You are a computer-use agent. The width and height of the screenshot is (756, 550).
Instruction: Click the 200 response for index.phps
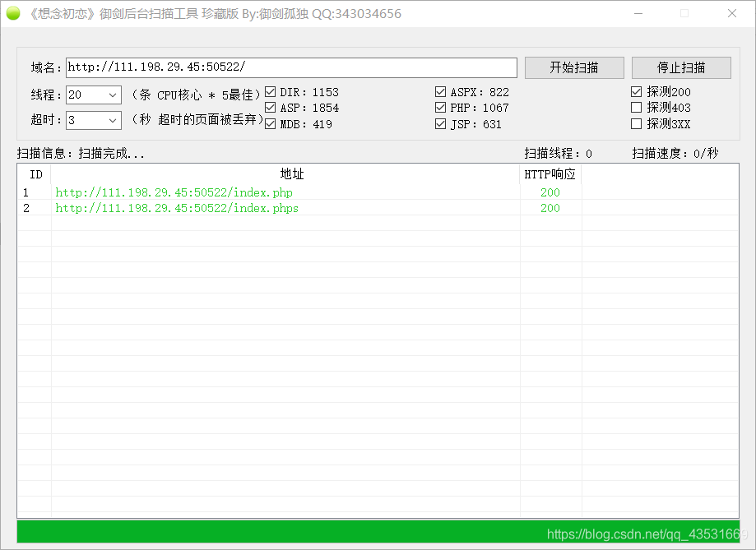(550, 208)
